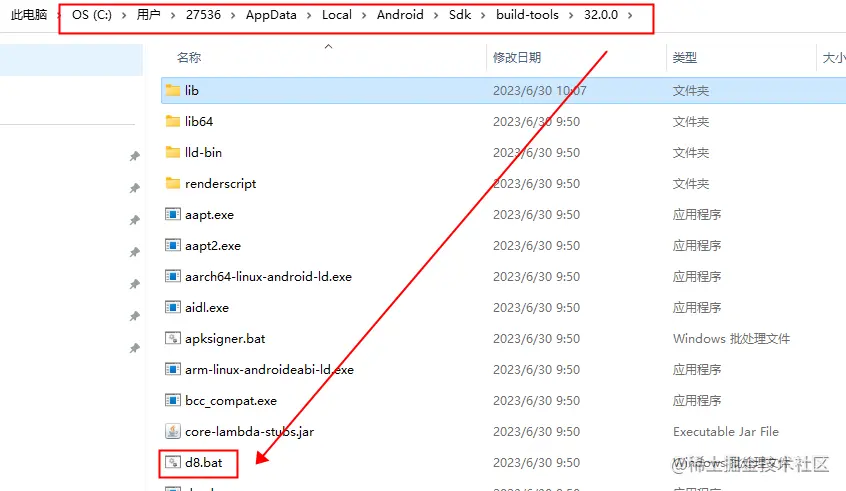Click the aapt.exe application icon
This screenshot has width=846, height=491.
pyautogui.click(x=173, y=214)
